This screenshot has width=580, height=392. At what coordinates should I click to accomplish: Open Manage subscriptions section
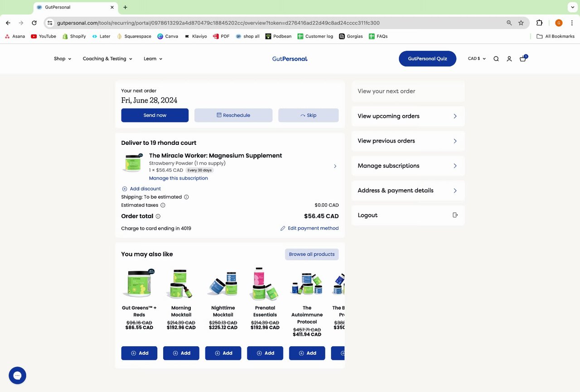[408, 166]
